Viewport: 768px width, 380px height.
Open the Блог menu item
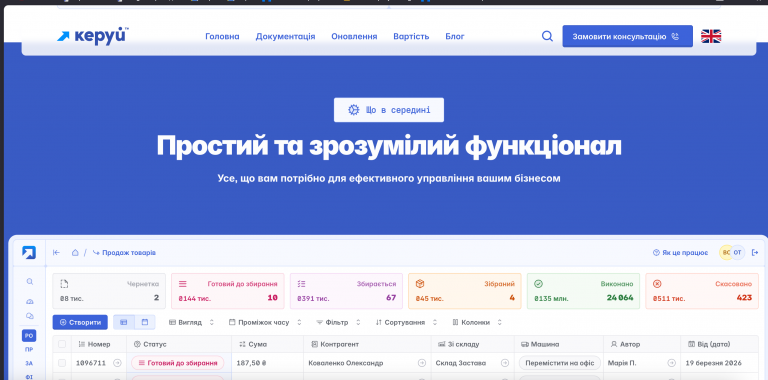click(x=455, y=36)
